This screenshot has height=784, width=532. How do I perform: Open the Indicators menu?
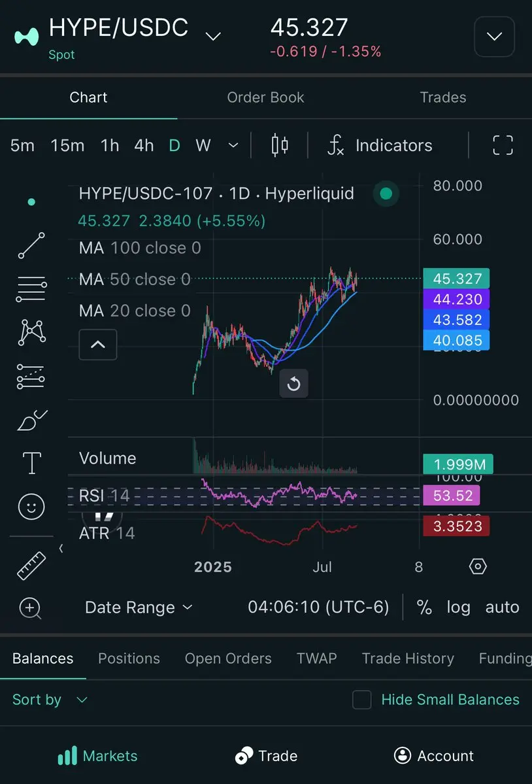(x=380, y=146)
